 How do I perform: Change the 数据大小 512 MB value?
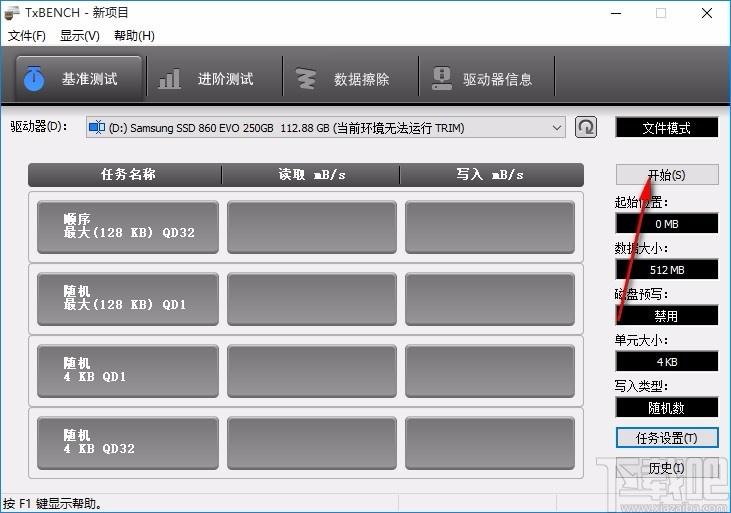(667, 270)
